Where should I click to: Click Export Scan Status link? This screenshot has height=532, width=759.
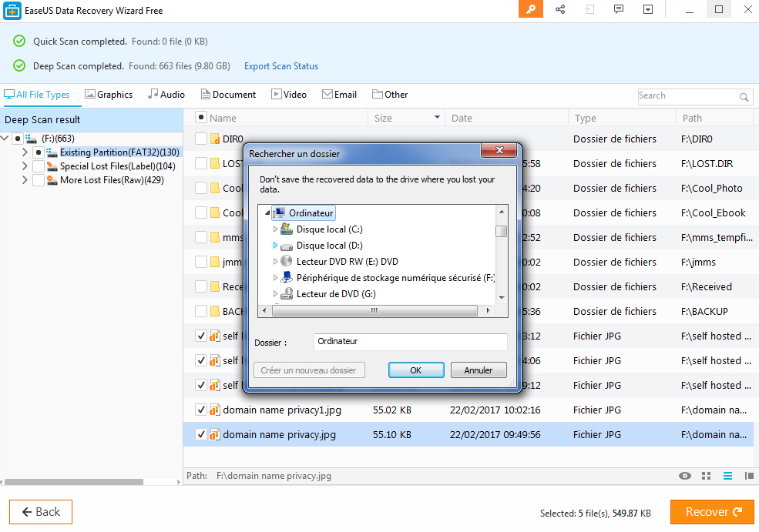[281, 66]
